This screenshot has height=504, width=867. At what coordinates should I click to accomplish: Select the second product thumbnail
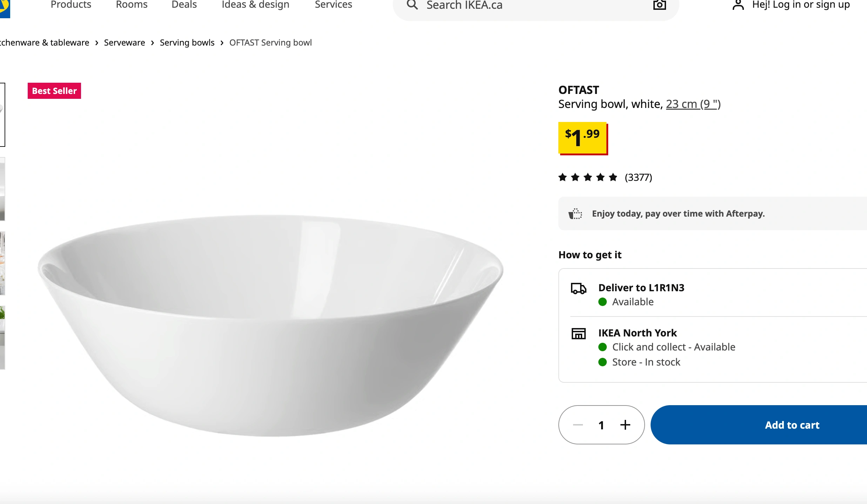tap(2, 189)
